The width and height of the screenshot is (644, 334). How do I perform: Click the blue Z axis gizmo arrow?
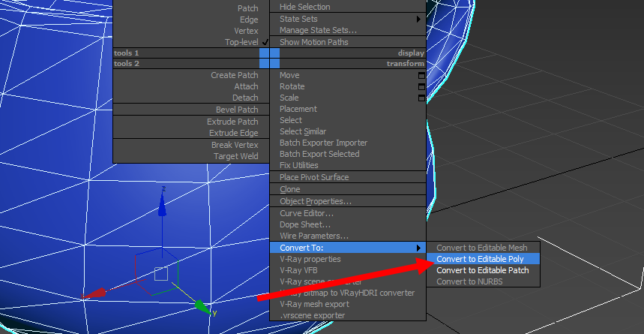click(x=162, y=205)
